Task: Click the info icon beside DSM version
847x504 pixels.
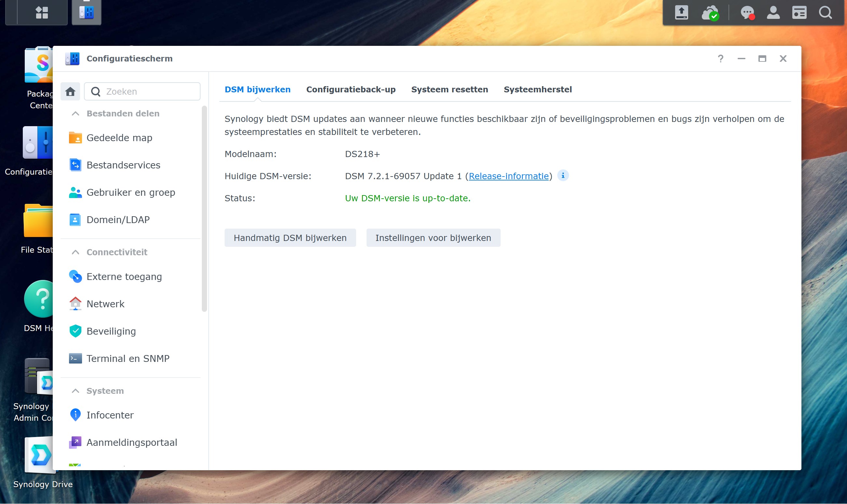Action: point(563,176)
